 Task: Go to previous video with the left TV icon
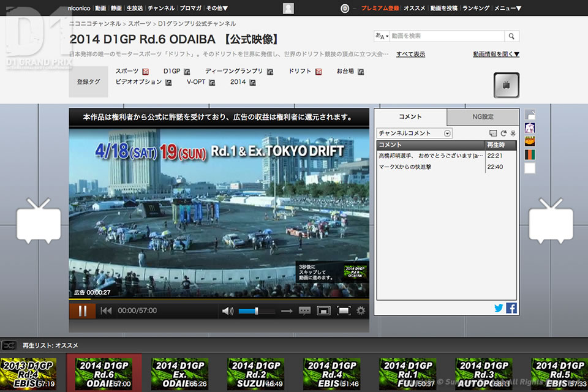[x=39, y=221]
